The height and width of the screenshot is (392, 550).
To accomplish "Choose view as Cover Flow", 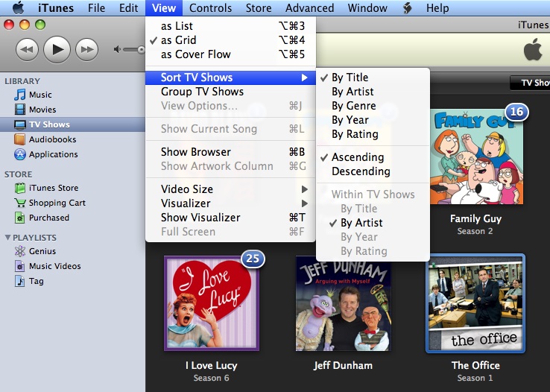I will click(x=230, y=54).
